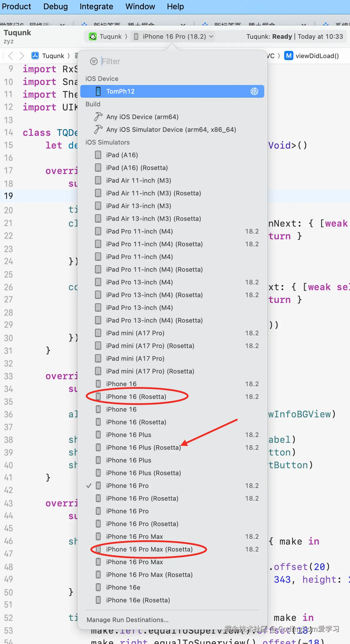Click the network globe icon on TomPh12
The height and width of the screenshot is (644, 350).
point(254,91)
